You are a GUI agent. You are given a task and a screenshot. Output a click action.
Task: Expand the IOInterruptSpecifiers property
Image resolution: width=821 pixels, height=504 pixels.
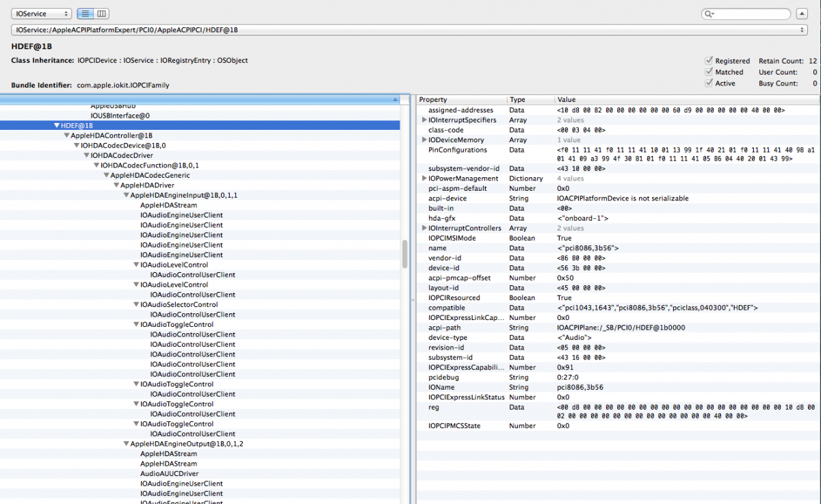pos(424,120)
